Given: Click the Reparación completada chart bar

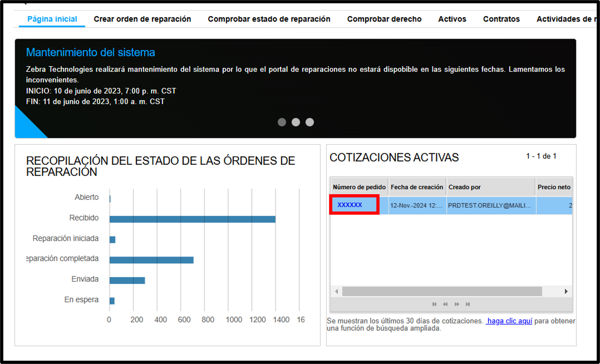Looking at the screenshot, I should click(x=151, y=260).
